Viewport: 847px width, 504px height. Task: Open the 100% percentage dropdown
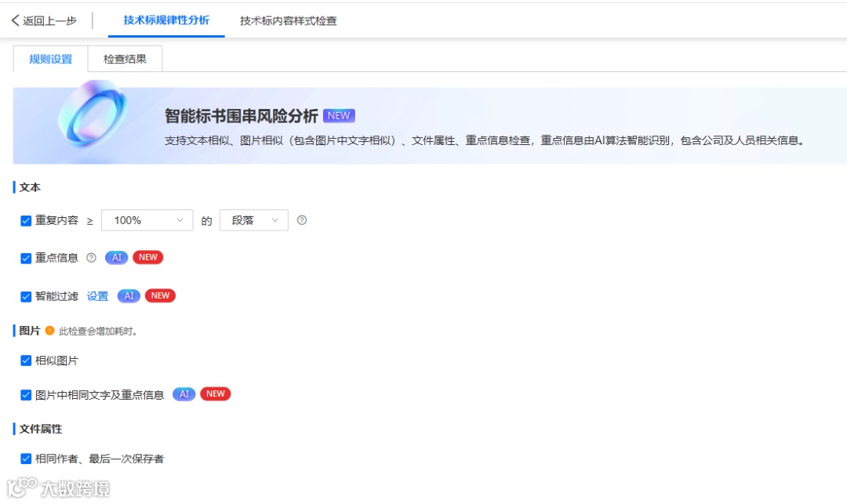click(x=147, y=220)
